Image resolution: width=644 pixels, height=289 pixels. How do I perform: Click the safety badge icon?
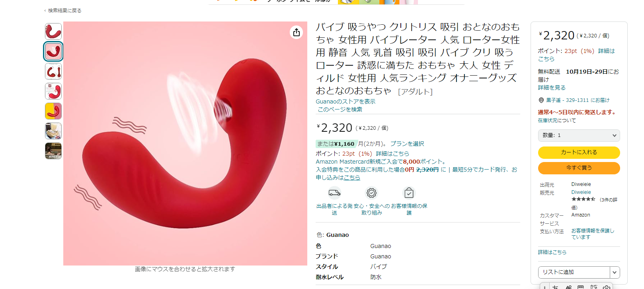coord(371,193)
